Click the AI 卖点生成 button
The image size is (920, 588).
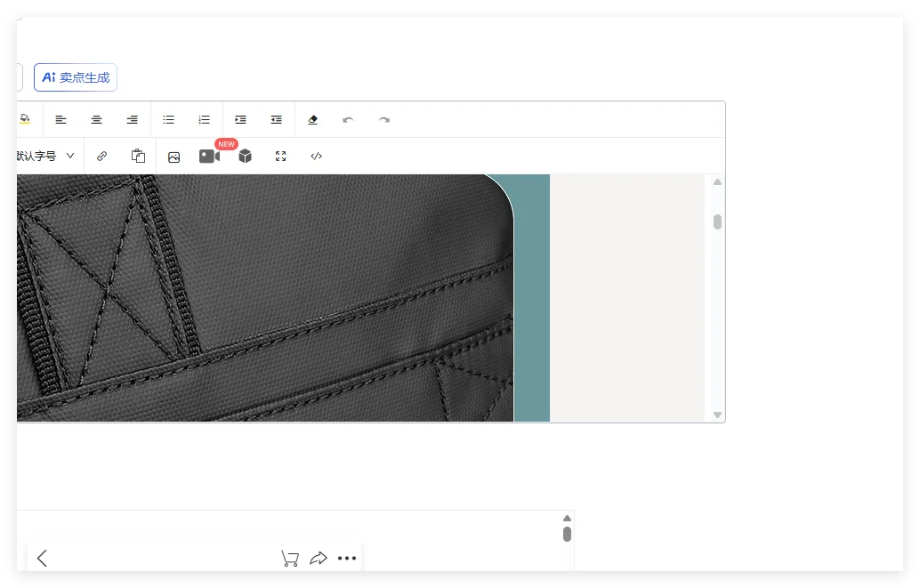(x=75, y=77)
